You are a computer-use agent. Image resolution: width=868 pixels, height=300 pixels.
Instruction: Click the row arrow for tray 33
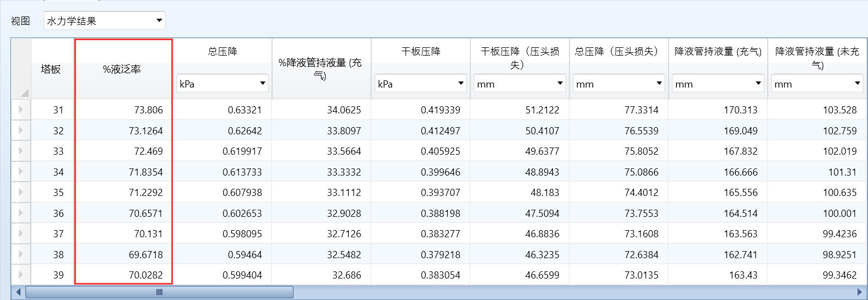(x=21, y=151)
